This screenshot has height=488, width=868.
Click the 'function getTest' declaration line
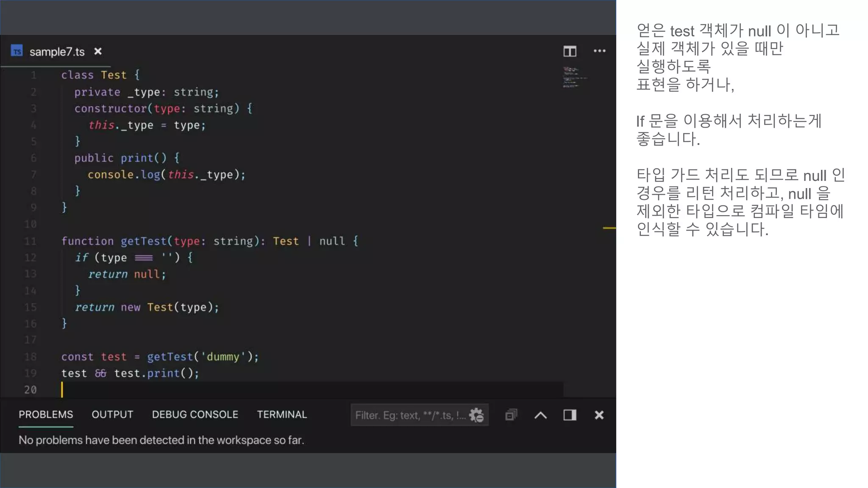[x=210, y=241]
